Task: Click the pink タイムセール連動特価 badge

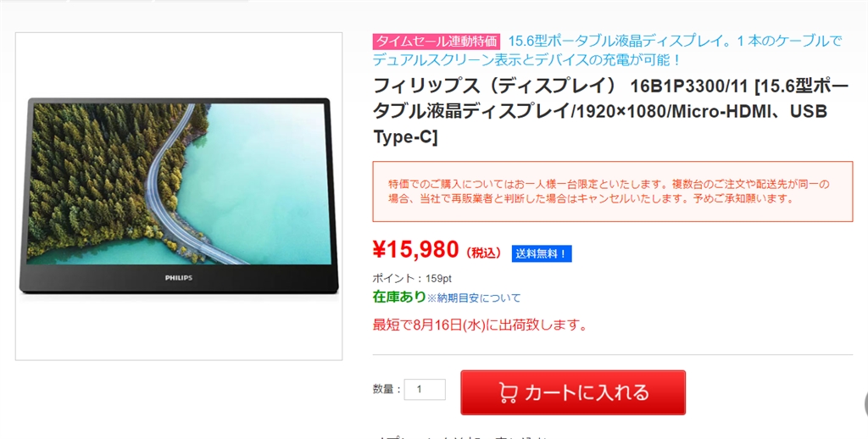Action: (x=437, y=41)
